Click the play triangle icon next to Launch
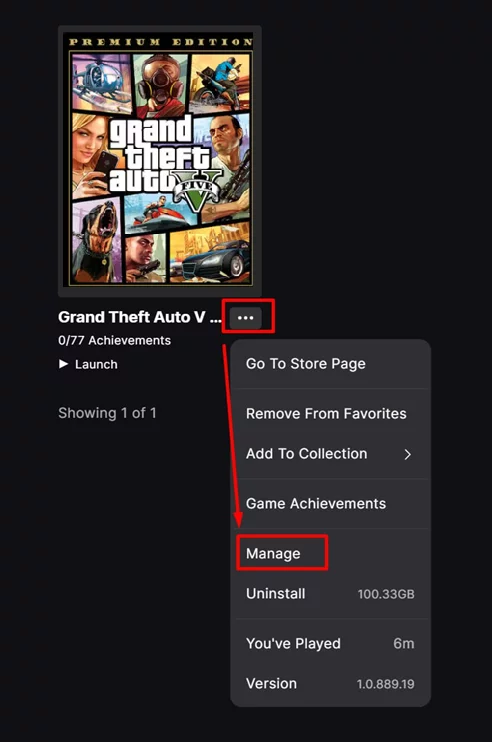492x742 pixels. pos(63,363)
